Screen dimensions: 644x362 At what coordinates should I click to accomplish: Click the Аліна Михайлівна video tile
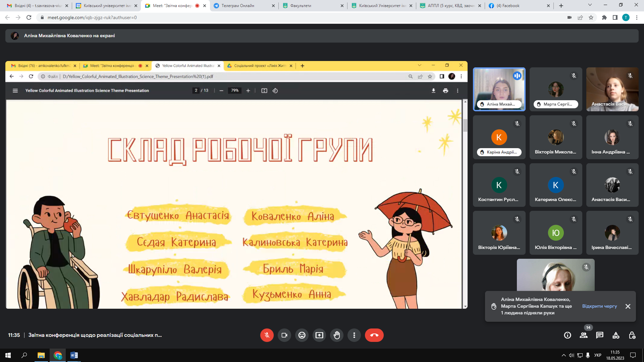click(x=499, y=89)
